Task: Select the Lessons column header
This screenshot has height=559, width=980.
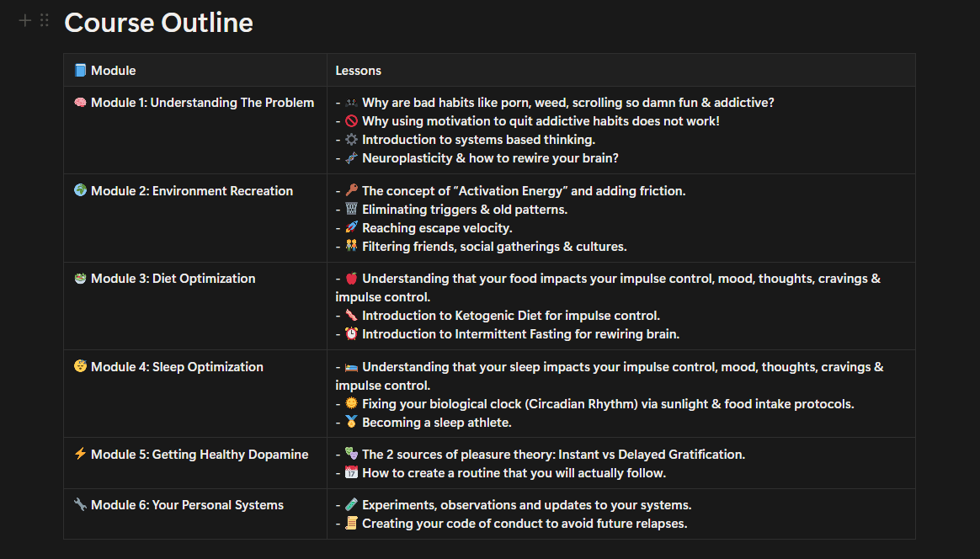Action: (359, 71)
